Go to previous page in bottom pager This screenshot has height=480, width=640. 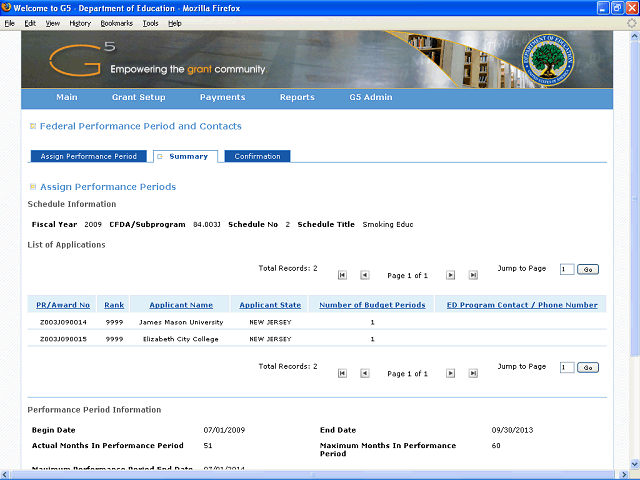(x=364, y=373)
